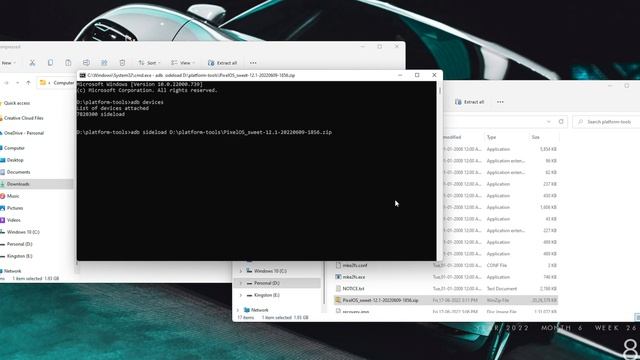This screenshot has width=640, height=360.
Task: Select NOTICE.txt file in platform-tools
Action: pos(353,289)
